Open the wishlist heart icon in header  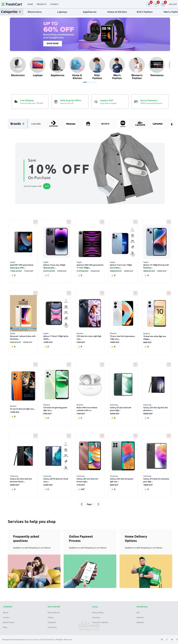point(156,4)
